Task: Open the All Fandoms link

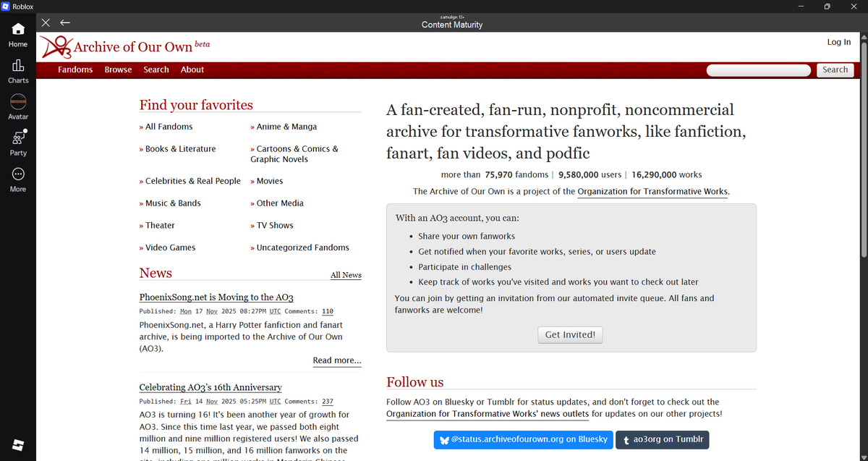Action: (169, 127)
